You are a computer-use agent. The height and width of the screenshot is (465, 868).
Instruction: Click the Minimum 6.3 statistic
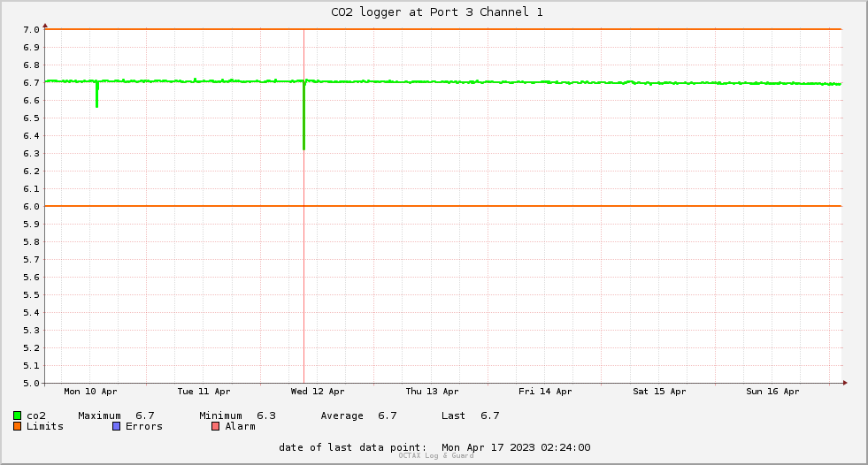tap(237, 415)
